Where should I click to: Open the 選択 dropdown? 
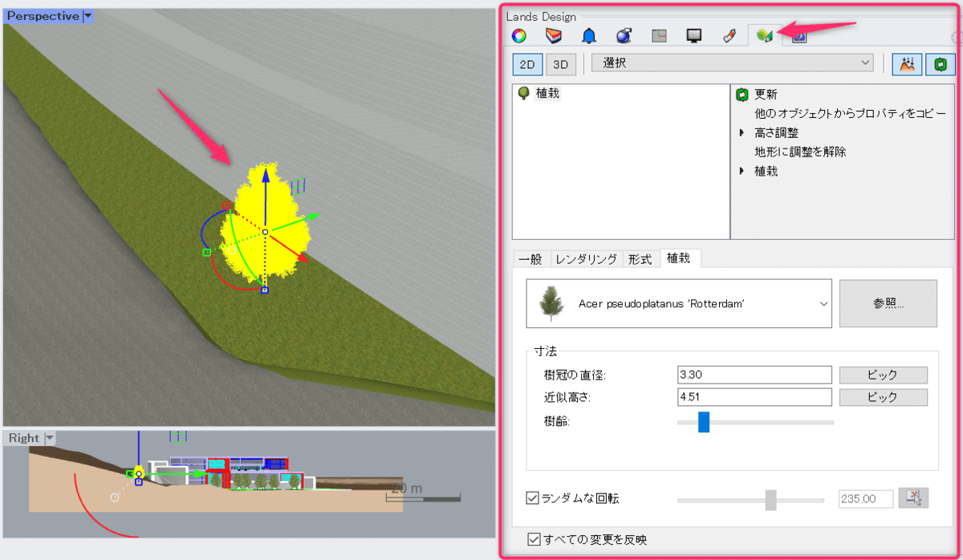tap(732, 63)
